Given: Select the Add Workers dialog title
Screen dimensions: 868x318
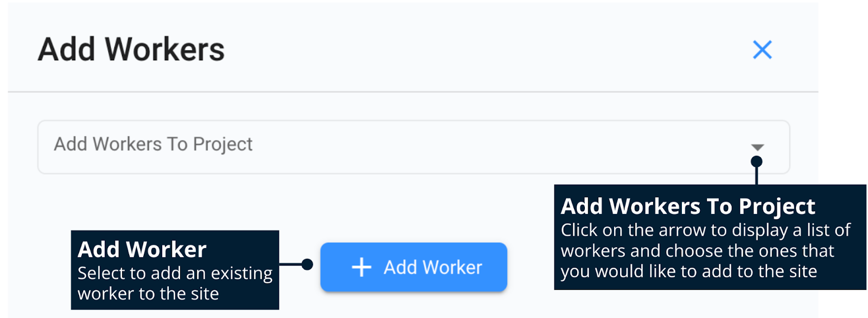Looking at the screenshot, I should coord(131,49).
